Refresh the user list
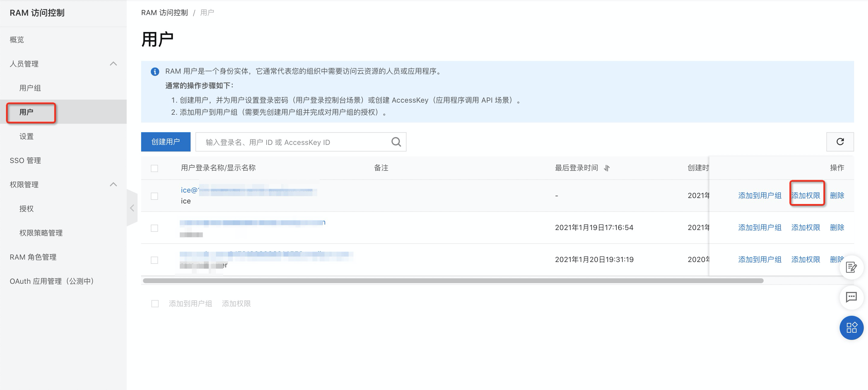Screen dimensions: 868x390 coord(840,142)
